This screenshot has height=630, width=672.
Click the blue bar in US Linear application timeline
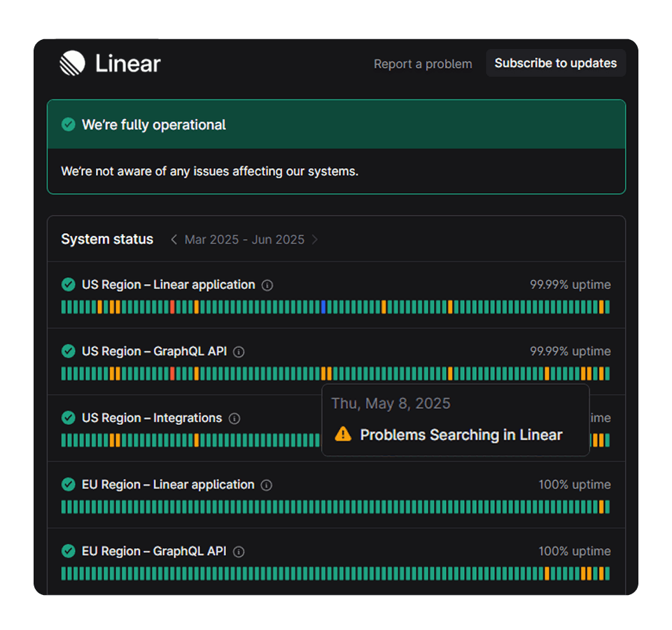pos(323,307)
